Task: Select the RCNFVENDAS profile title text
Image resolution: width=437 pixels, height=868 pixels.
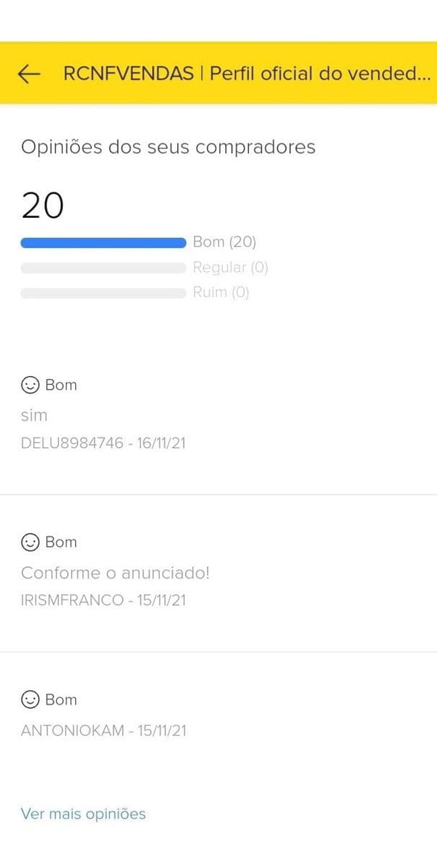Action: coord(247,74)
